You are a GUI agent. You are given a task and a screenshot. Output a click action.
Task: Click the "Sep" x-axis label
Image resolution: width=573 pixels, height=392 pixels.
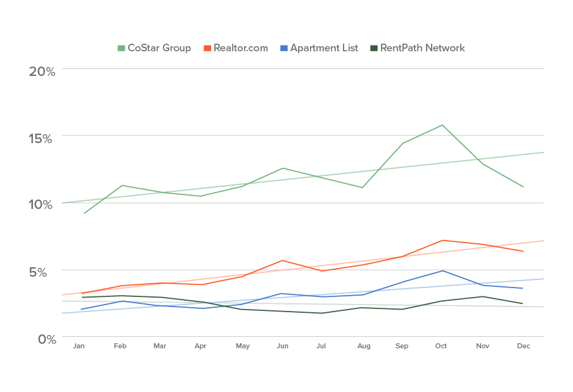[402, 346]
